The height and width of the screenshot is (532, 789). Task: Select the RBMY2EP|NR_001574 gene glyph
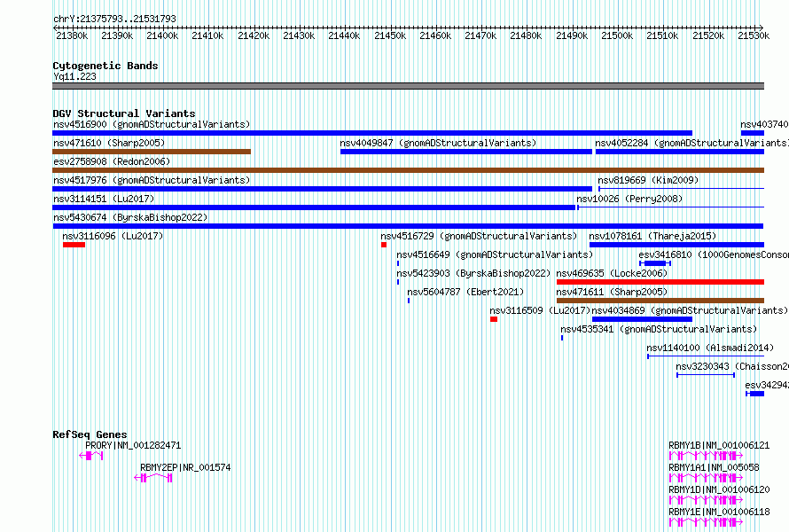(153, 478)
